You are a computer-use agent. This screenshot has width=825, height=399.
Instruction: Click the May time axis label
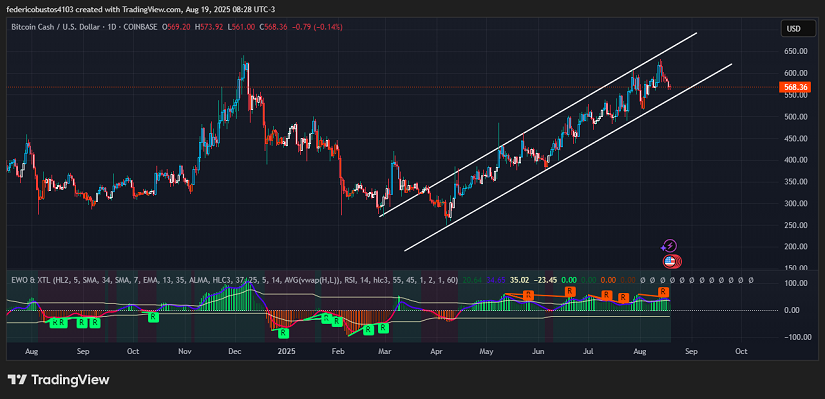click(487, 351)
